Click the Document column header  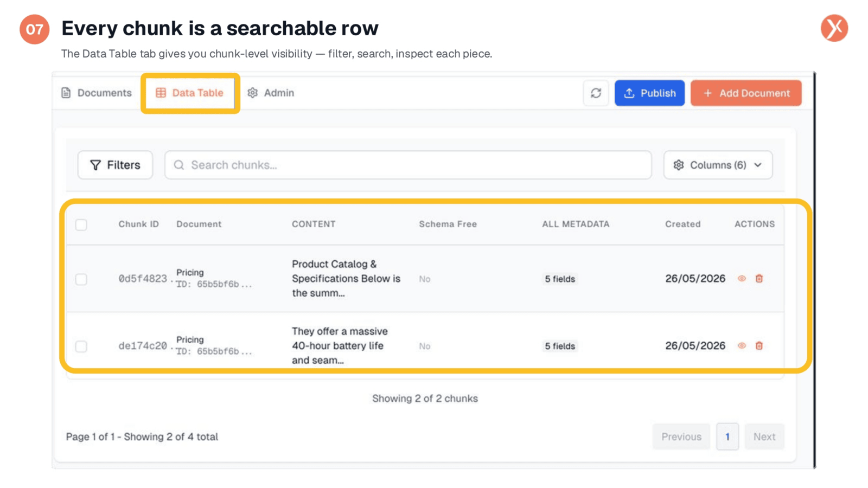tap(199, 224)
